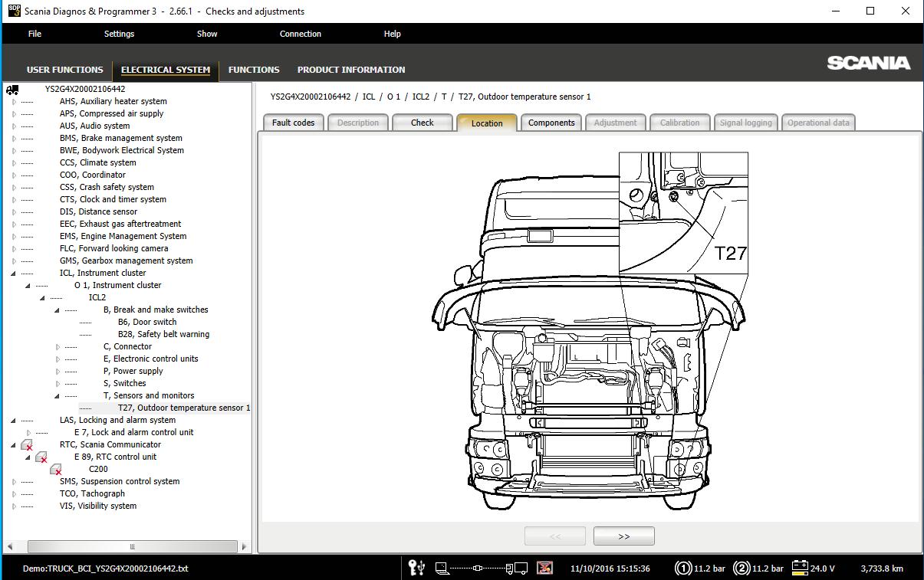Viewport: 924px width, 580px height.
Task: Open the Settings menu
Action: point(119,34)
